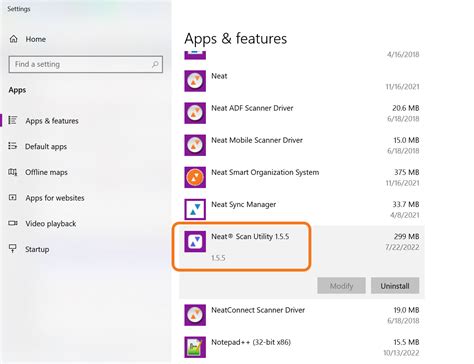Click the Neat Mobile Scanner Driver icon
This screenshot has height=364, width=474.
point(195,145)
